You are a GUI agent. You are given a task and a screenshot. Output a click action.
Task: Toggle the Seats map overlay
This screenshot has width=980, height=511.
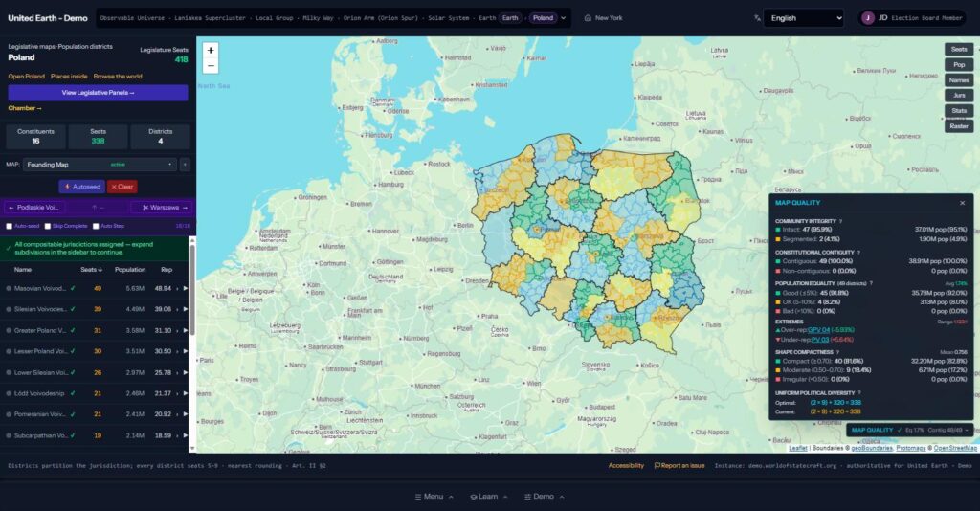click(x=959, y=50)
